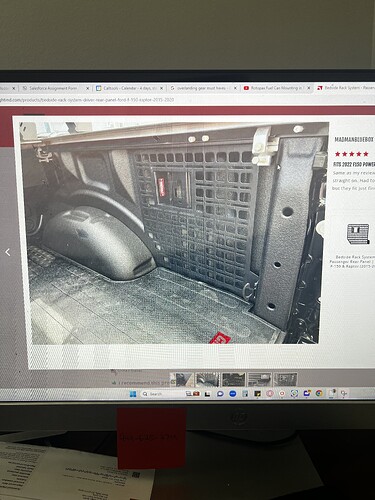Switch to the Rotopax Fuel Can Mounting tab
The image size is (375, 500).
click(x=273, y=88)
